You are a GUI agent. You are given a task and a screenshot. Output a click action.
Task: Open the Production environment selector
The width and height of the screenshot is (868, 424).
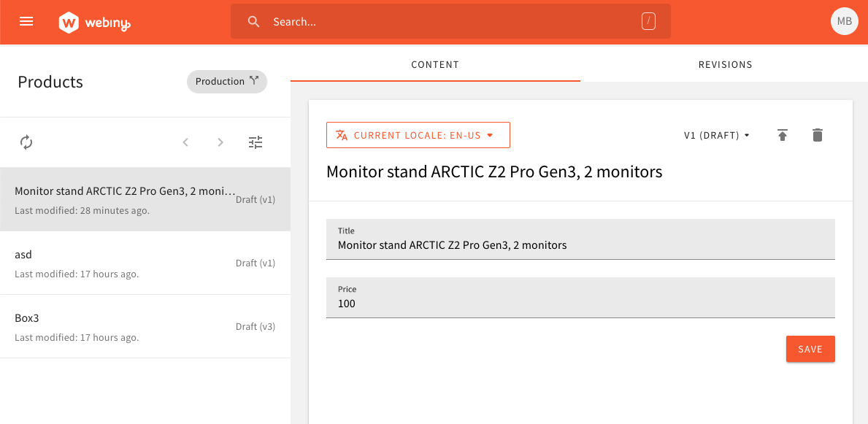click(x=226, y=81)
